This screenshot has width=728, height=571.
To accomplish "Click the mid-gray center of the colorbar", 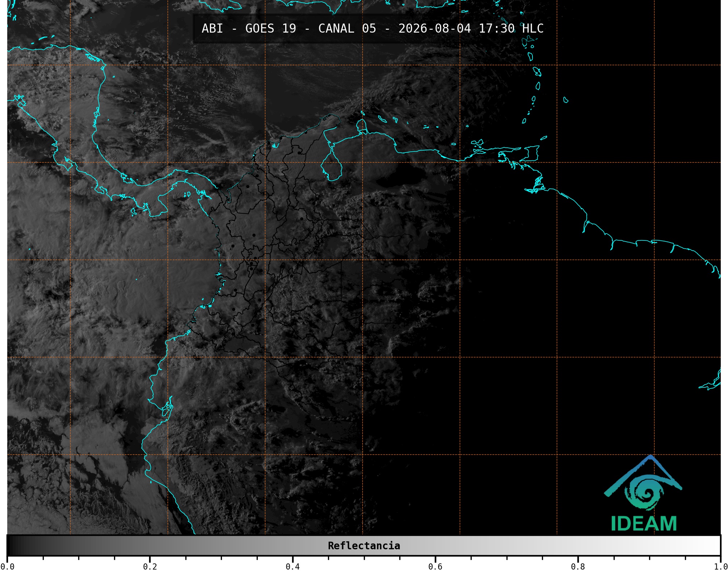I will click(x=364, y=546).
